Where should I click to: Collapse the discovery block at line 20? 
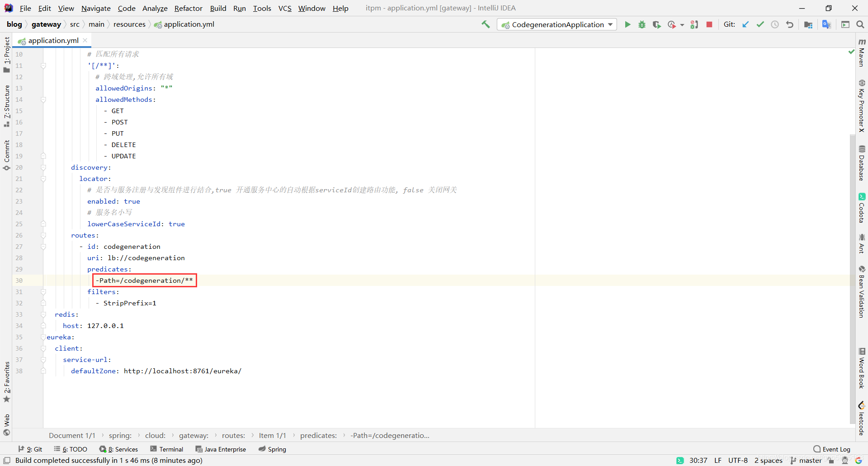[x=43, y=167]
